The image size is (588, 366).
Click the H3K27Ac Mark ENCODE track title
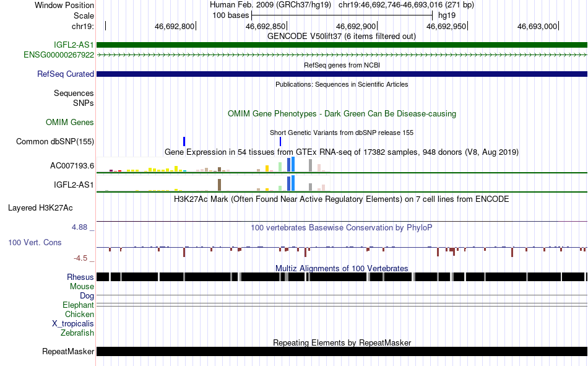click(x=342, y=199)
